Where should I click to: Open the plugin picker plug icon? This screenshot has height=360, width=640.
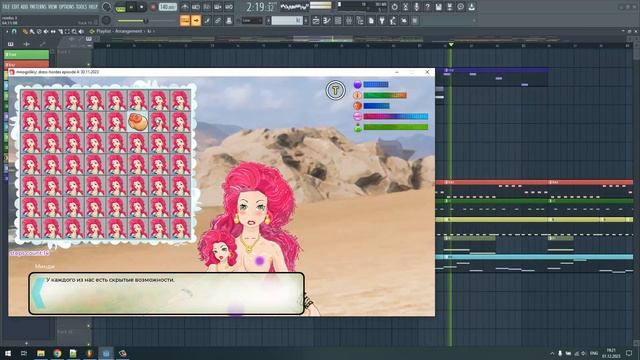click(x=382, y=20)
